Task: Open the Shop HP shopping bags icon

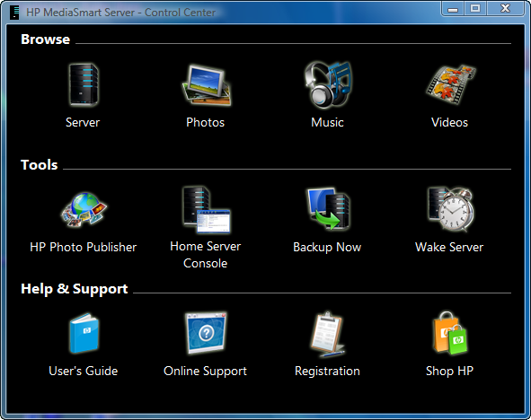Action: tap(450, 334)
